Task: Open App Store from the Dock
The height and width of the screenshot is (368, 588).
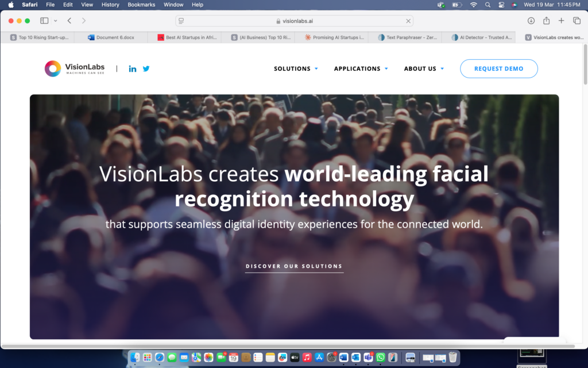Action: click(319, 358)
